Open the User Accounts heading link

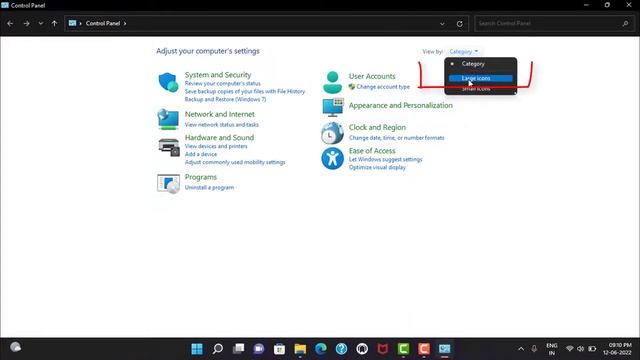pos(372,76)
